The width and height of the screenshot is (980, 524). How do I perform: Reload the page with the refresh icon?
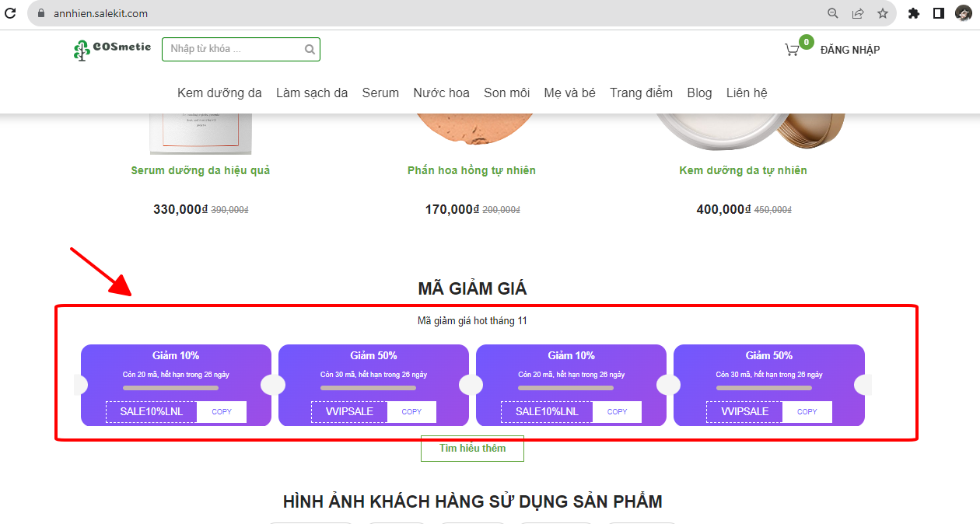point(10,13)
